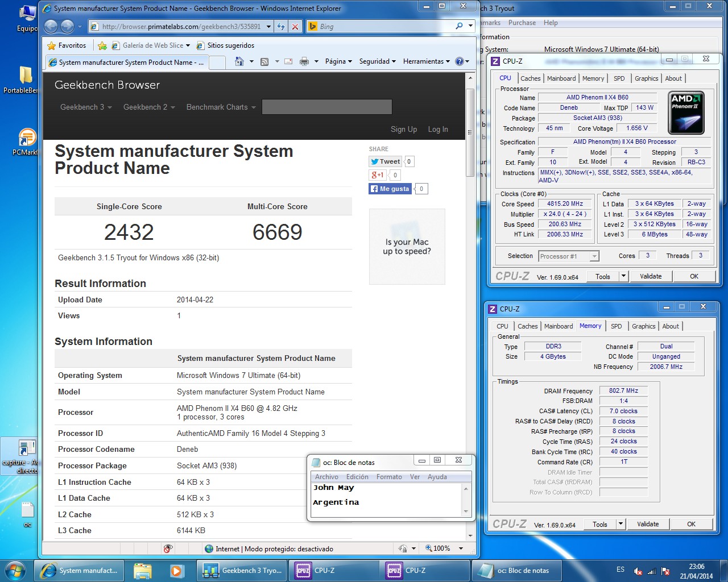
Task: Switch to Bloc de notas taskbar button
Action: (x=516, y=571)
